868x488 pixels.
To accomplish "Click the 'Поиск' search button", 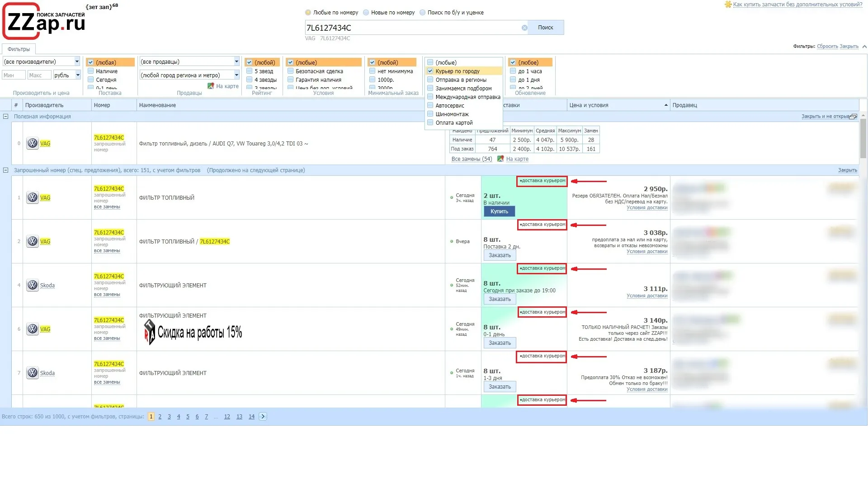I will 546,28.
